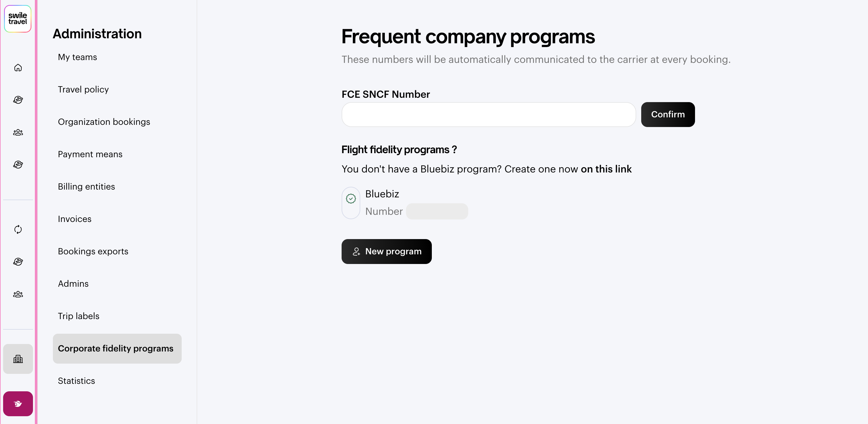Open the topmost planet sidebar icon
Screen dimensions: 868x424
tap(18, 100)
